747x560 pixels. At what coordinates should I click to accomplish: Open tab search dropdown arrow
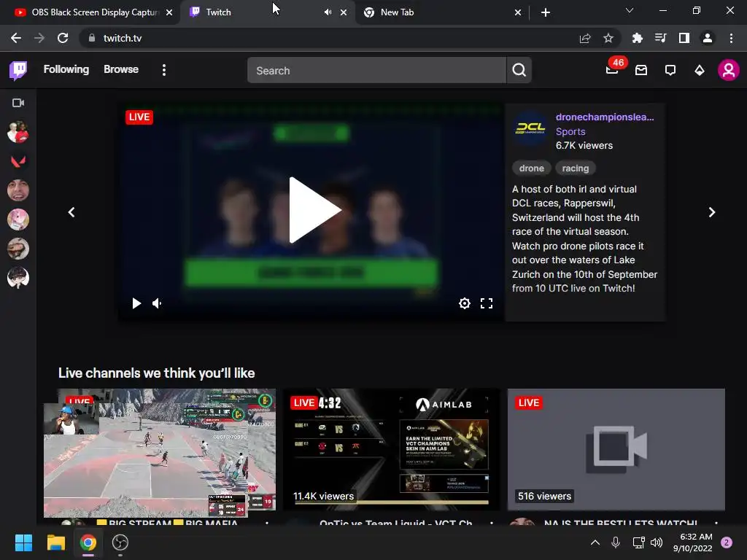pos(630,10)
